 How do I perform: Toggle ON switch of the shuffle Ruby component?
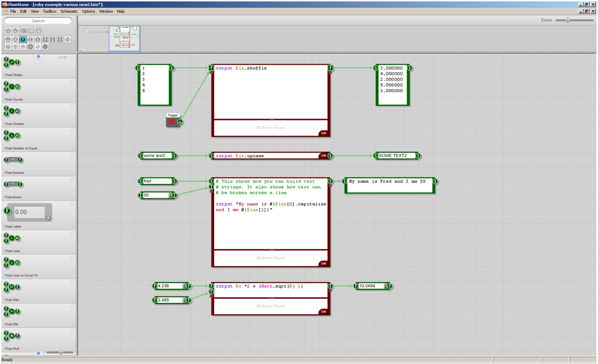pyautogui.click(x=323, y=133)
